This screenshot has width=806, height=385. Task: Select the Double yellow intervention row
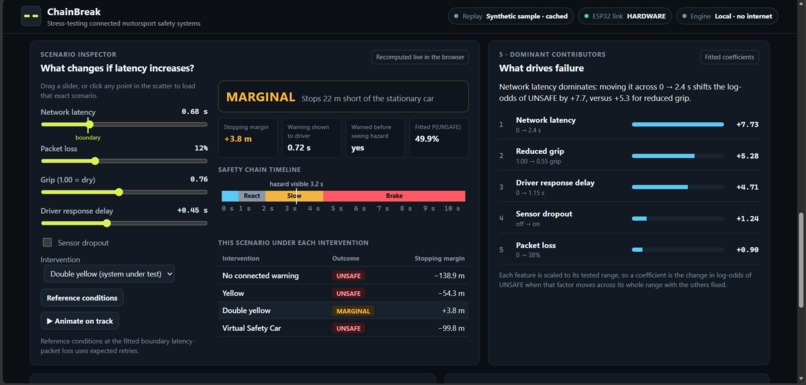[x=343, y=310]
